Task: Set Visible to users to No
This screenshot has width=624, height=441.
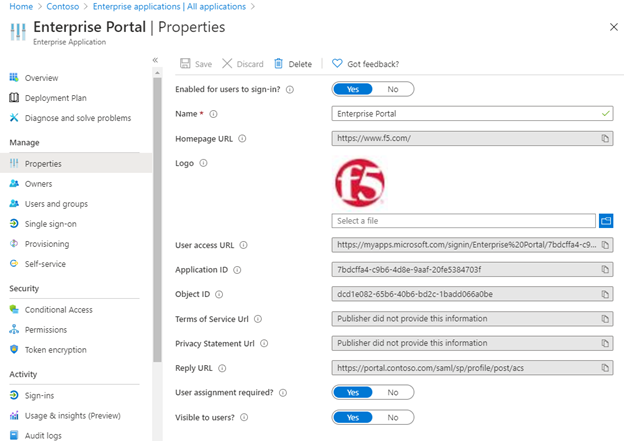Action: pyautogui.click(x=393, y=417)
